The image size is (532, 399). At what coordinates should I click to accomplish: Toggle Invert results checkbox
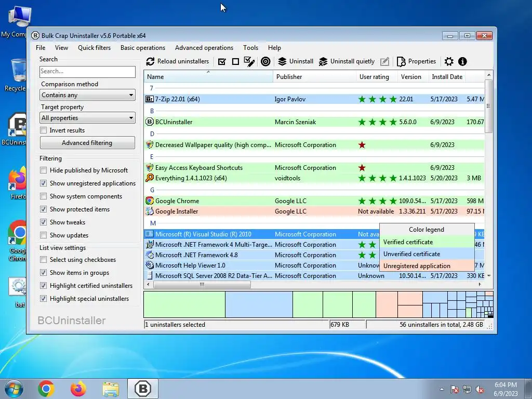click(x=44, y=130)
